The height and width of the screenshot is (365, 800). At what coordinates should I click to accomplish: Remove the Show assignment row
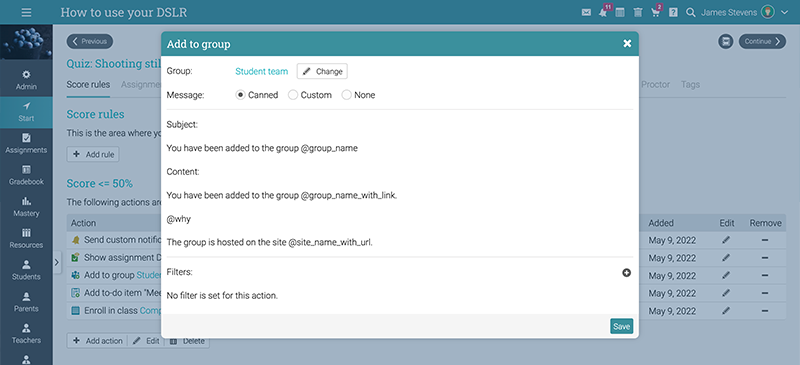pos(764,258)
